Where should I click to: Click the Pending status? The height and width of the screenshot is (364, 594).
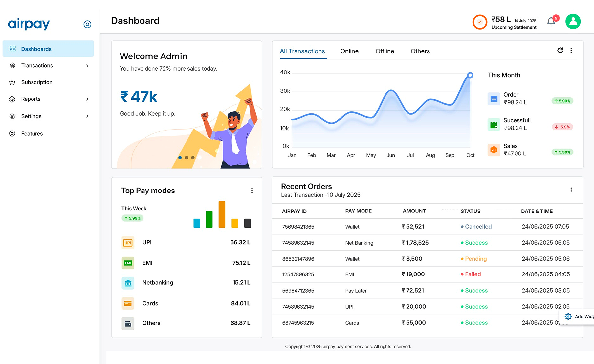[473, 259]
